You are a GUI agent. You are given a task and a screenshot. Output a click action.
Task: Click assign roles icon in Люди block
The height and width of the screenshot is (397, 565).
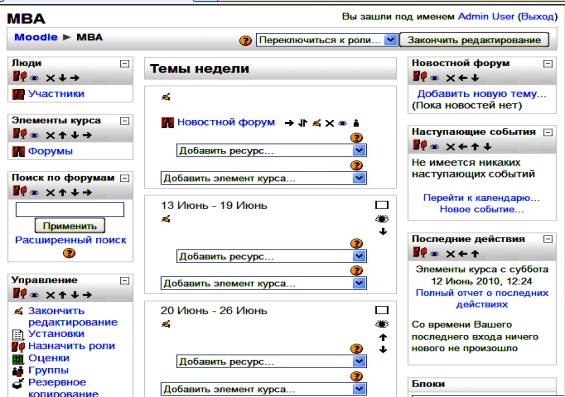pyautogui.click(x=19, y=76)
